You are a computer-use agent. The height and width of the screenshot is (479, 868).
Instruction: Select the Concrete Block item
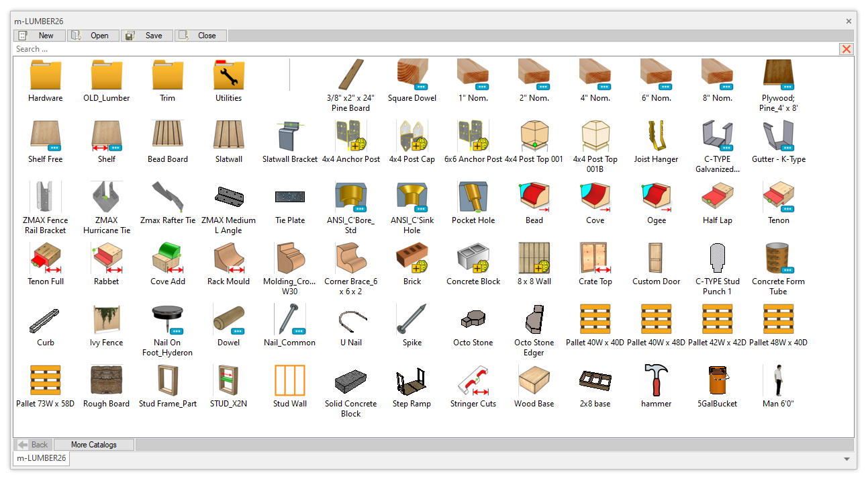(x=473, y=259)
